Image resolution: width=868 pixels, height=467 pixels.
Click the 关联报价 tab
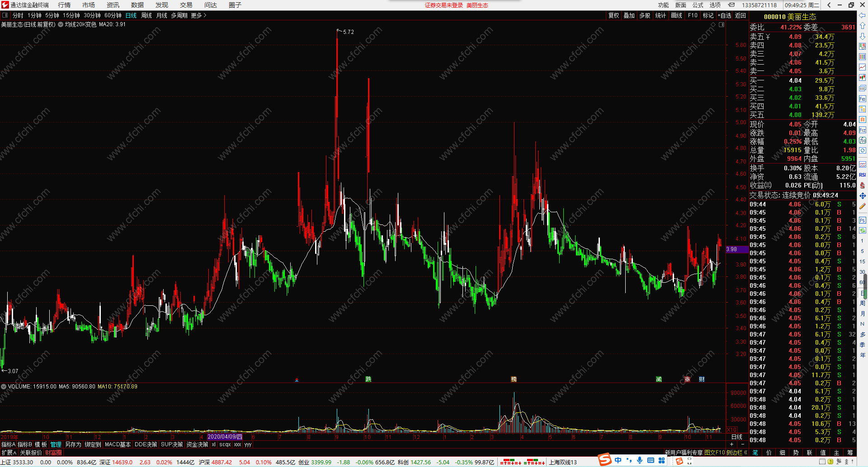pos(31,453)
